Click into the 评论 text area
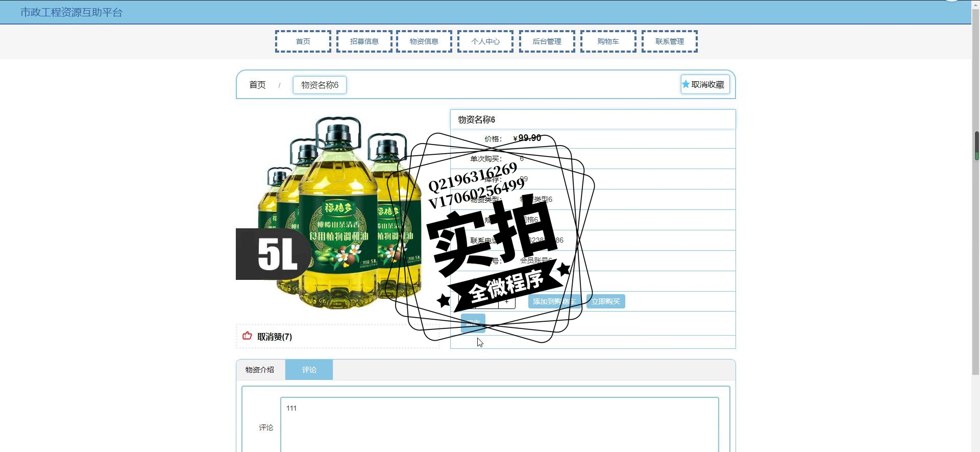Image resolution: width=980 pixels, height=452 pixels. pos(500,425)
